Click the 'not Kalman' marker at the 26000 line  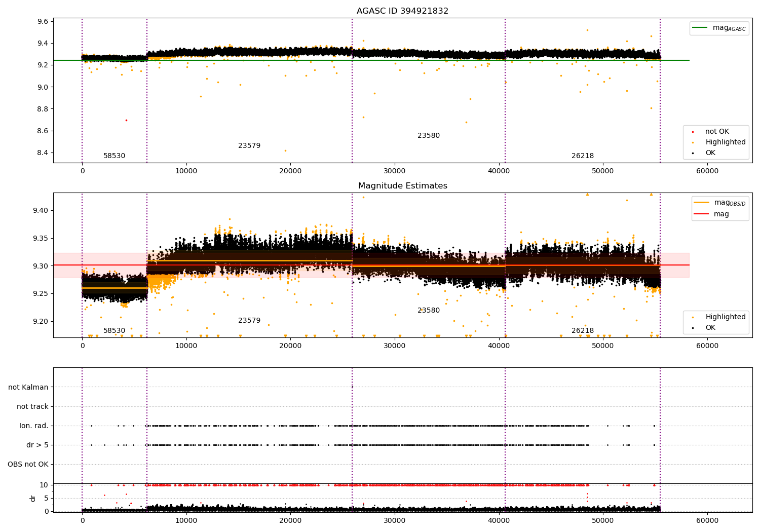[352, 387]
